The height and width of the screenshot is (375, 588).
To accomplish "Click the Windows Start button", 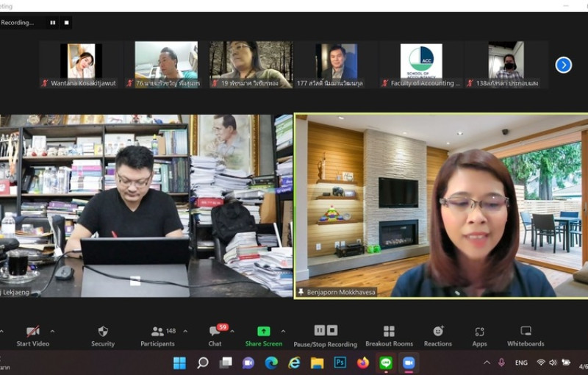I will (x=179, y=362).
